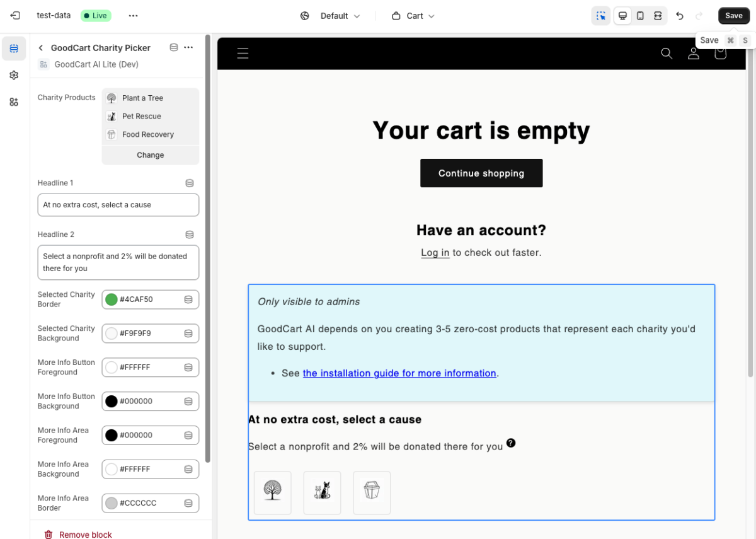The height and width of the screenshot is (539, 756).
Task: Open the Cart template selector
Action: pos(413,16)
